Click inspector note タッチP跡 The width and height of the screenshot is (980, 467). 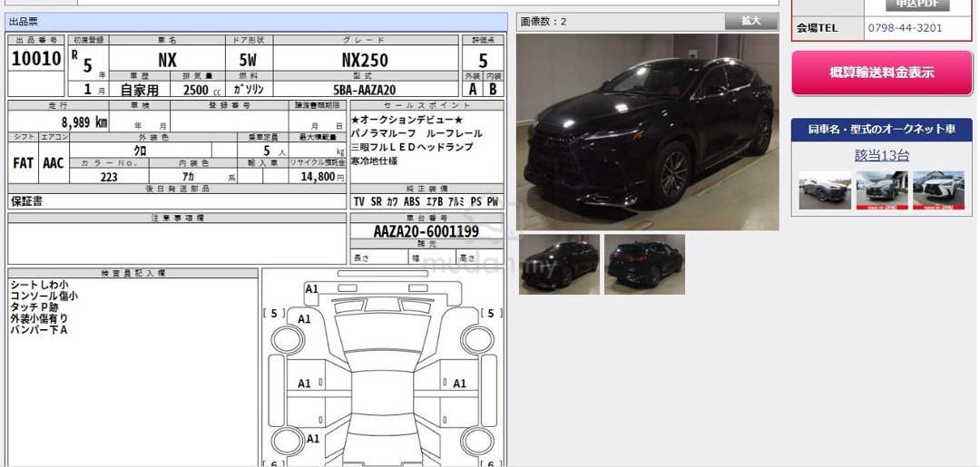pyautogui.click(x=34, y=307)
